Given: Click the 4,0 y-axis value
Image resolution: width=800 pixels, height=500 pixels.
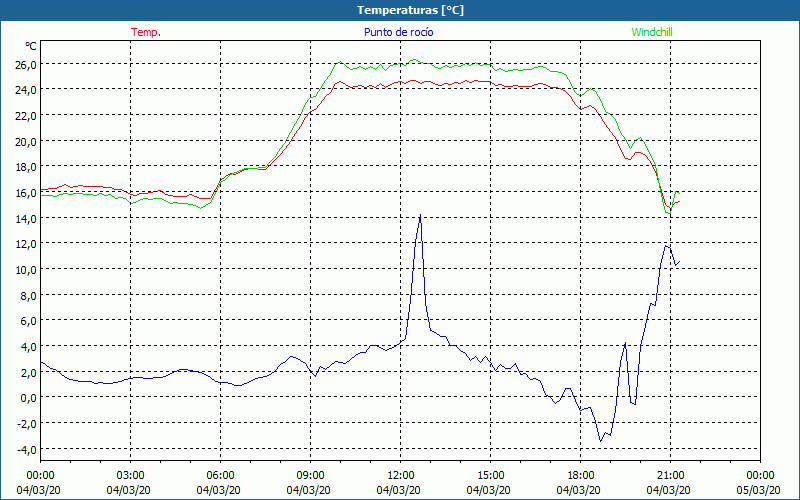Looking at the screenshot, I should click(29, 346).
